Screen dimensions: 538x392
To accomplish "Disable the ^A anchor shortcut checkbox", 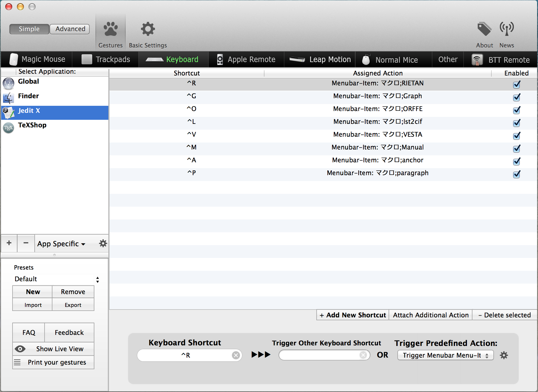I will pyautogui.click(x=517, y=161).
